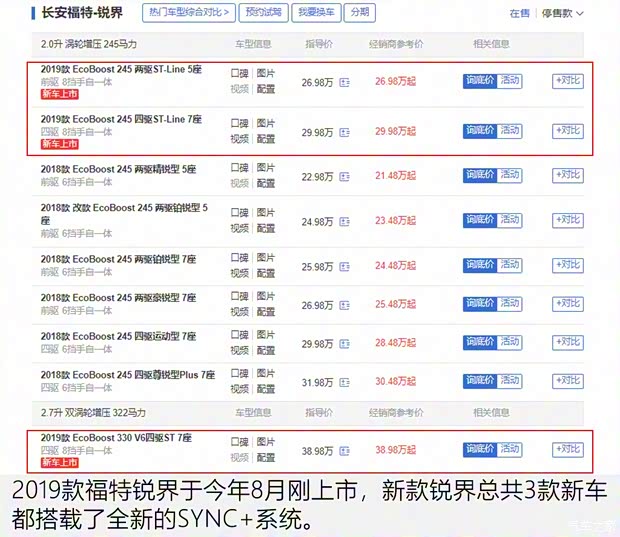Open price calculator icon beside 26.98万 ST-Line 5座
620x537 pixels.
pos(344,83)
